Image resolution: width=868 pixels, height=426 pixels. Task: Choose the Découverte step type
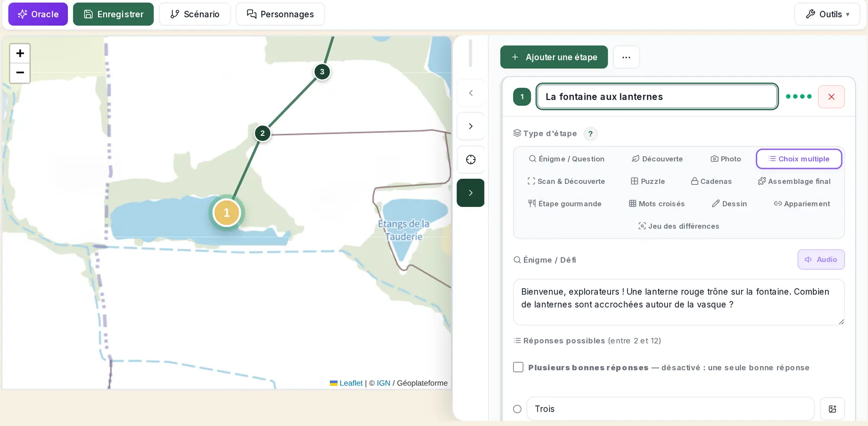click(x=657, y=159)
